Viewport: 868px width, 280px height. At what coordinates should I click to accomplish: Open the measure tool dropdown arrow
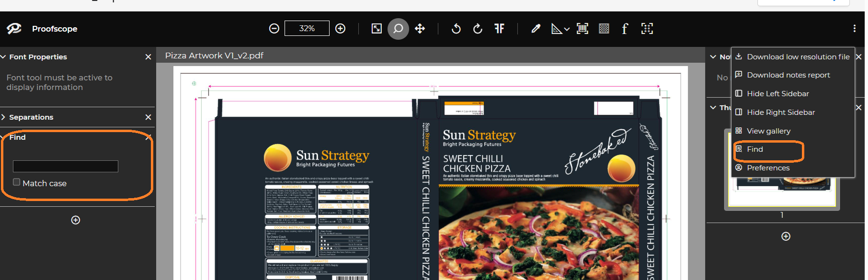(567, 29)
